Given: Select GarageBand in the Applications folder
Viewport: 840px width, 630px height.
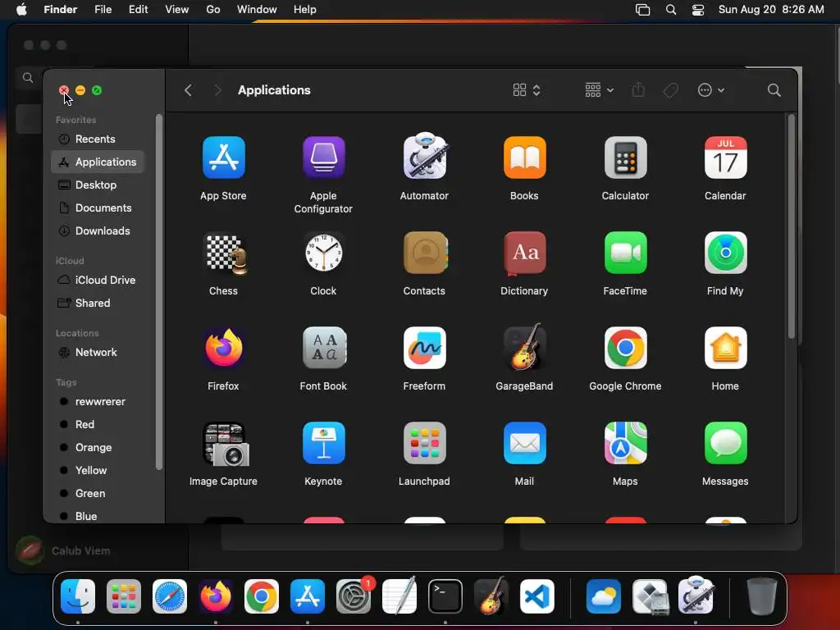Looking at the screenshot, I should [524, 347].
